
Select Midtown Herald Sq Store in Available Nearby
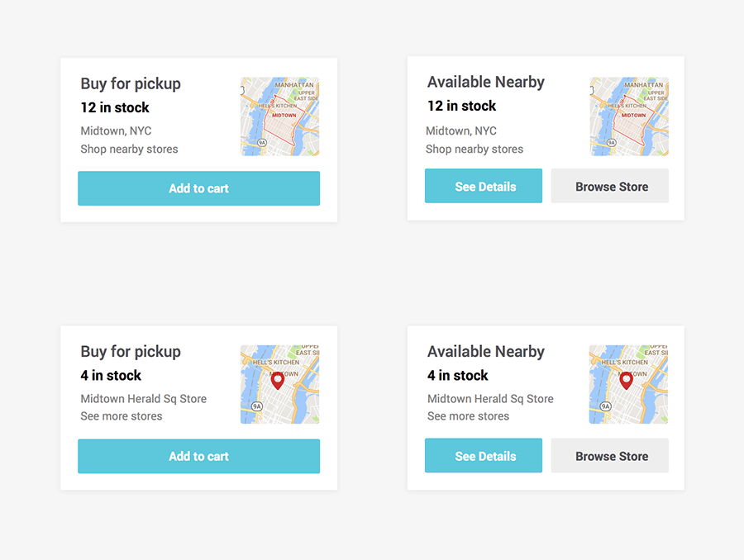(x=490, y=399)
